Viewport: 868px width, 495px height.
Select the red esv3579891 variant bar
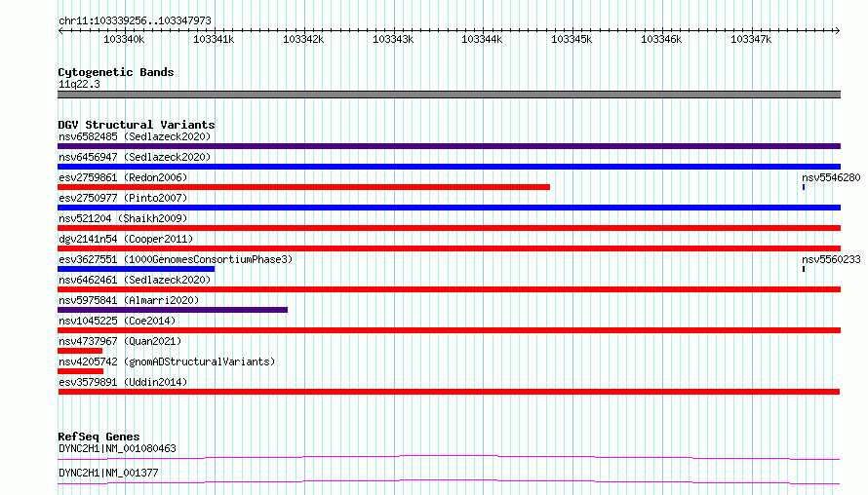pos(449,392)
